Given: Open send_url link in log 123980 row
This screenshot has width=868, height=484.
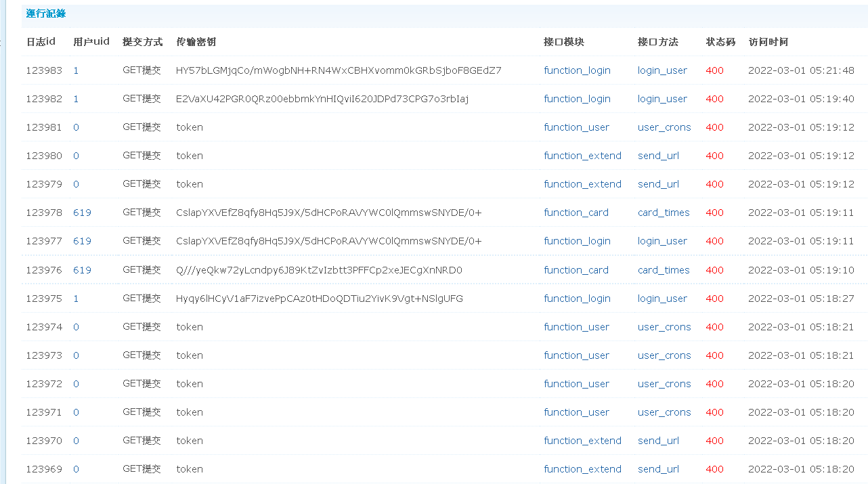Looking at the screenshot, I should [658, 156].
